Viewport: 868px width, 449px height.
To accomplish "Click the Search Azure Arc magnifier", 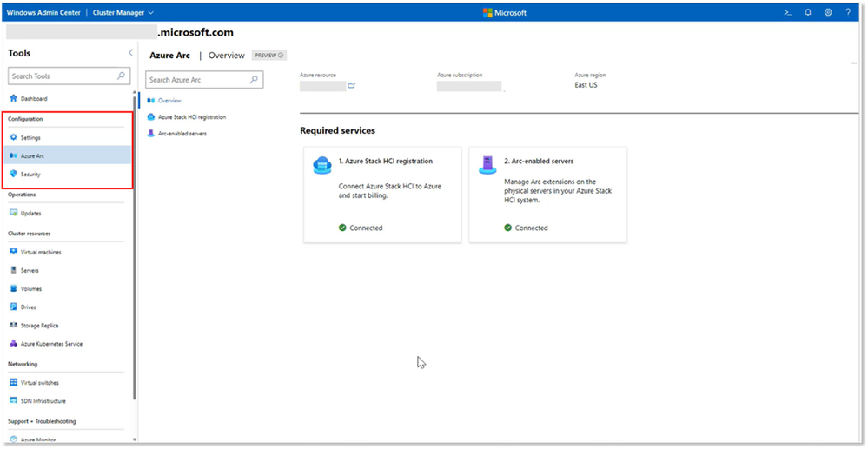I will coord(254,79).
